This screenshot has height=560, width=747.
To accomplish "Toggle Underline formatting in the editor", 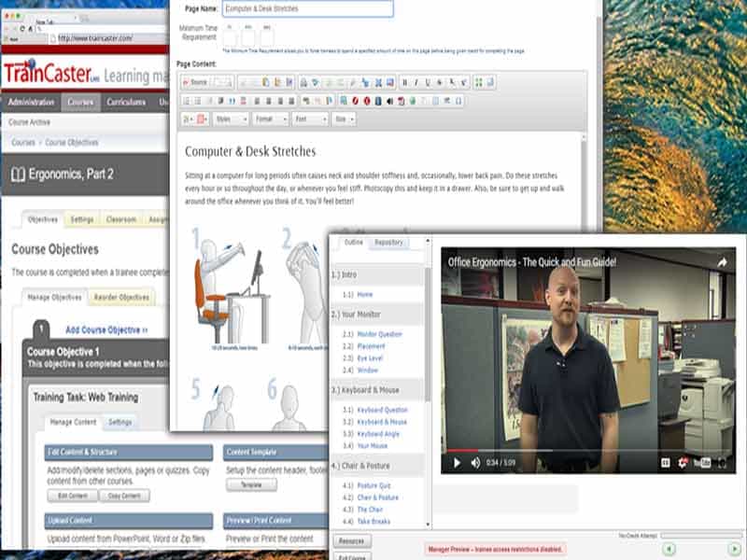I will click(428, 82).
